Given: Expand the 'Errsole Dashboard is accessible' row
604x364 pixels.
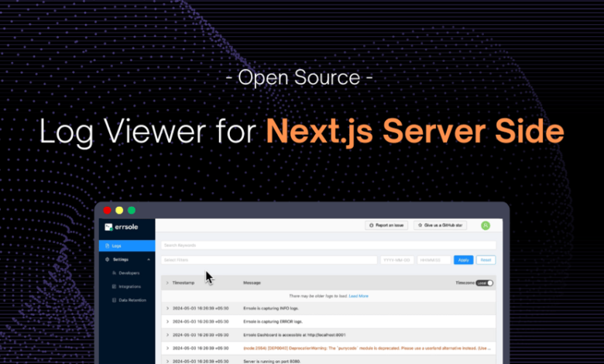Looking at the screenshot, I should [x=167, y=335].
